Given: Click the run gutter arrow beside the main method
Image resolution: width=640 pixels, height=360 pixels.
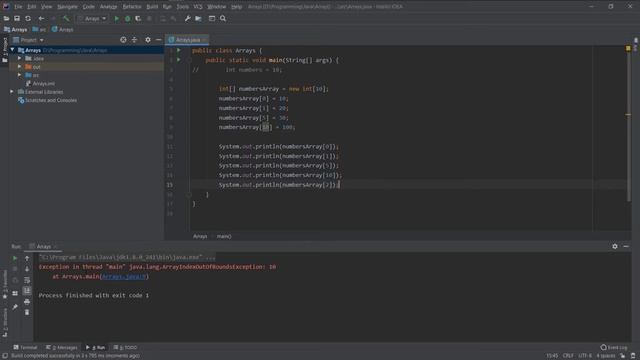Looking at the screenshot, I should 179,60.
